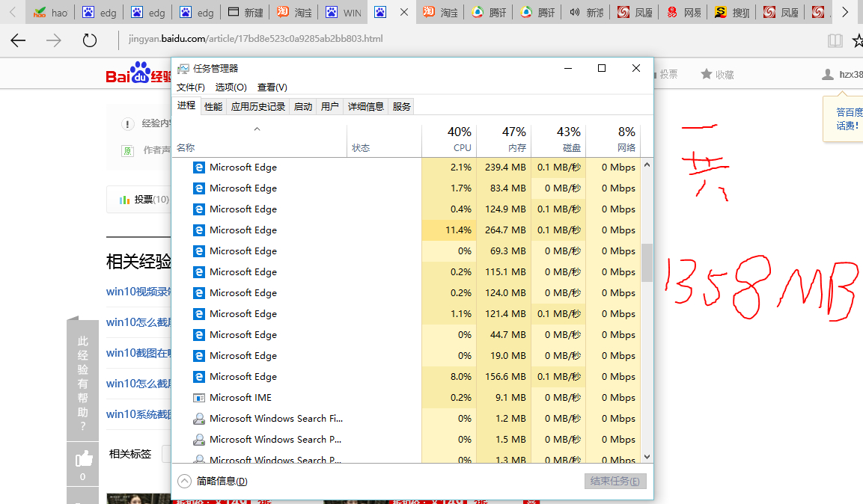Select the 44.7 MB memory cell

[504, 335]
